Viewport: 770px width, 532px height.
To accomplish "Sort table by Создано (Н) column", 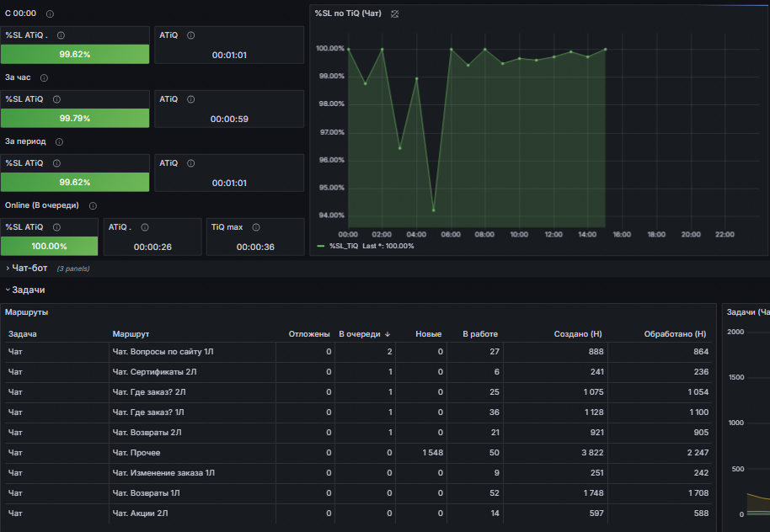I will click(578, 334).
